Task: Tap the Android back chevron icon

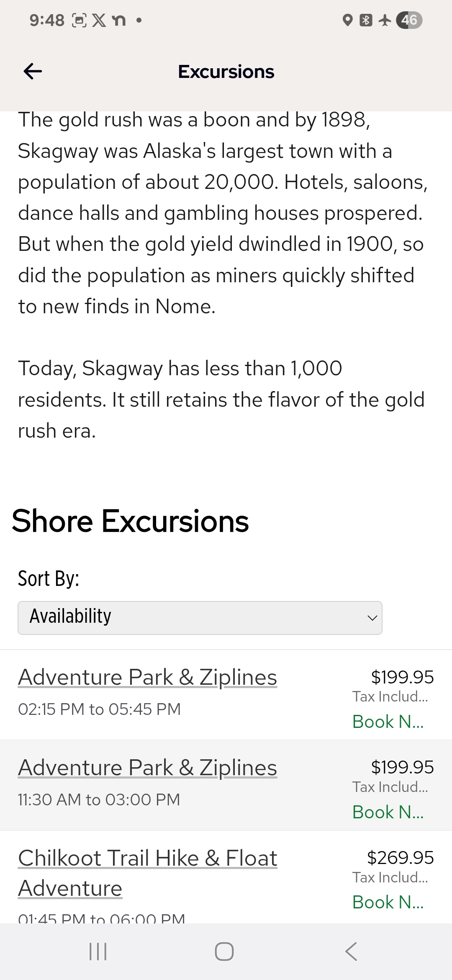Action: [x=352, y=952]
